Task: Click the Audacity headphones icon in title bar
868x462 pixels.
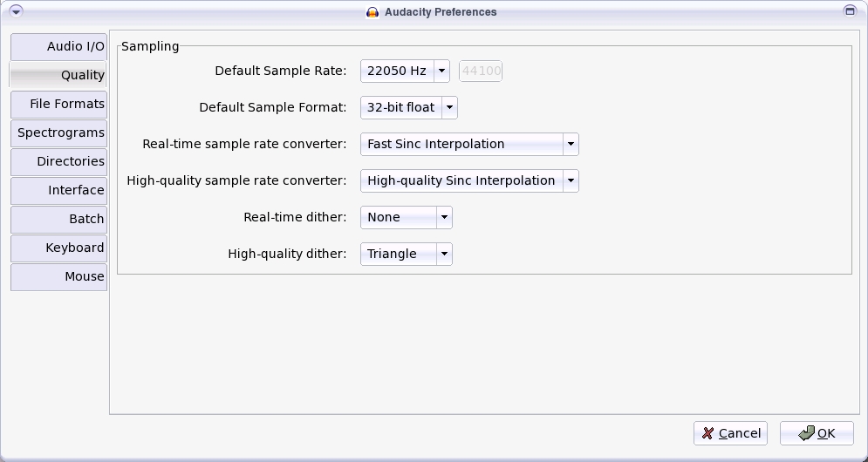Action: point(373,12)
